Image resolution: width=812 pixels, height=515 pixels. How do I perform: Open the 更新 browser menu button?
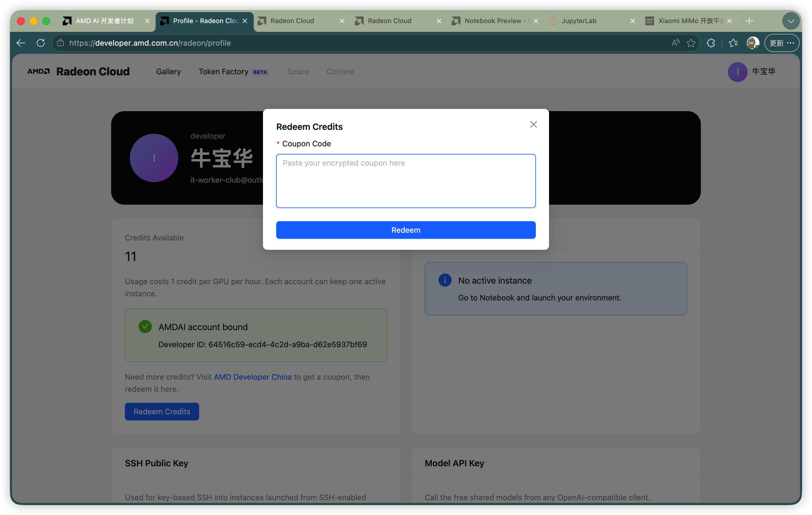pos(782,43)
